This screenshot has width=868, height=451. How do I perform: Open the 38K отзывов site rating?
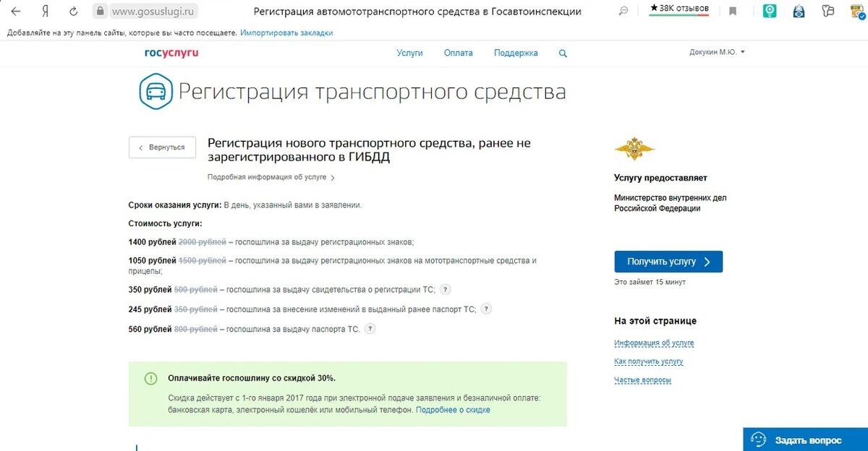[680, 9]
